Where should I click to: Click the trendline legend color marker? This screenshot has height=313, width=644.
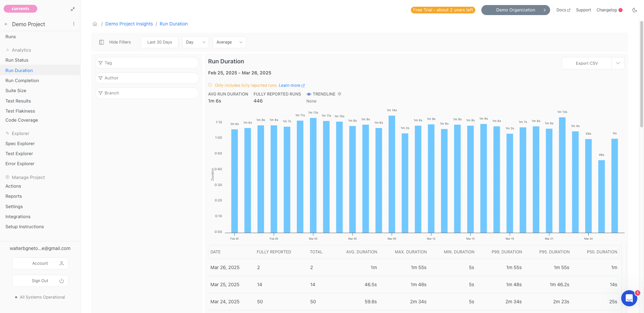pos(309,94)
